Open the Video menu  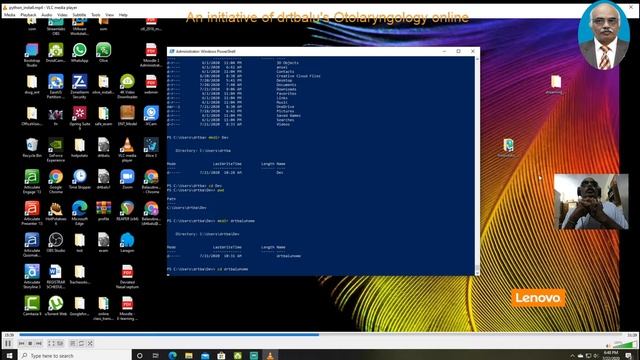click(x=62, y=15)
